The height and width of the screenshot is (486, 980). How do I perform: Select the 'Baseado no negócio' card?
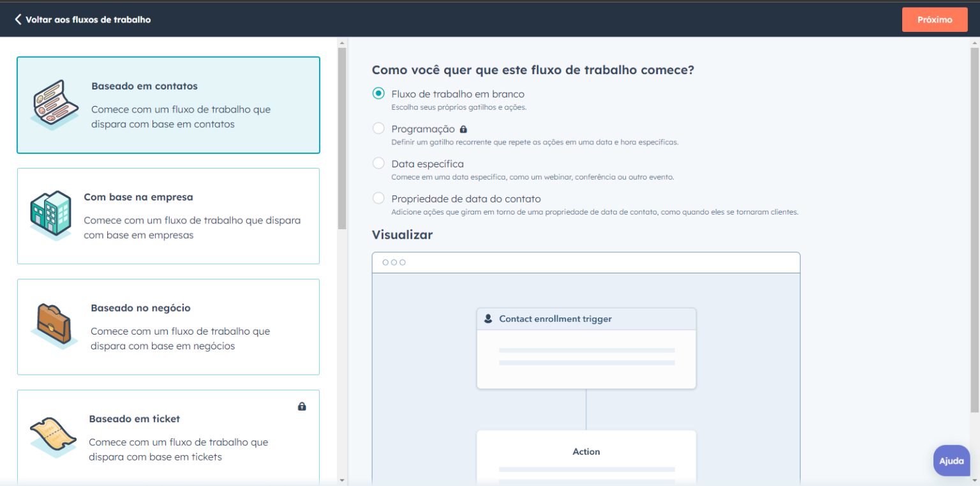click(x=168, y=326)
